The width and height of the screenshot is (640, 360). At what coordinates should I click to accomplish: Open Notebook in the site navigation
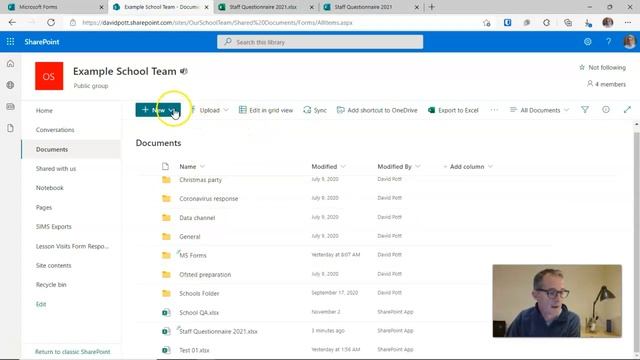50,188
